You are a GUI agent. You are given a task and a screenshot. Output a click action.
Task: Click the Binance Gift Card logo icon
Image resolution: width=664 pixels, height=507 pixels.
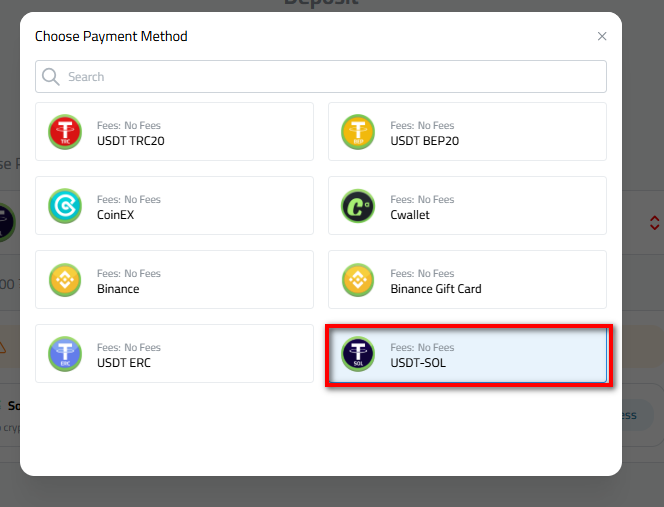click(x=358, y=280)
